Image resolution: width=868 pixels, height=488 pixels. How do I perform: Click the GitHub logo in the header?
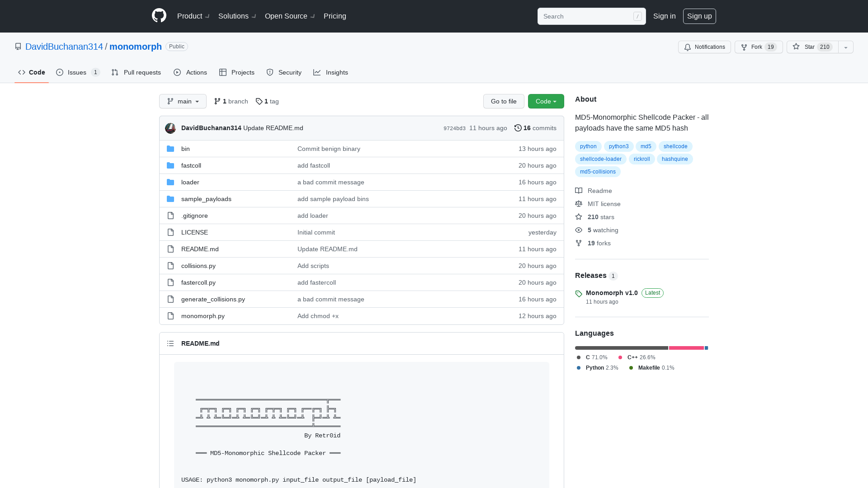[159, 16]
